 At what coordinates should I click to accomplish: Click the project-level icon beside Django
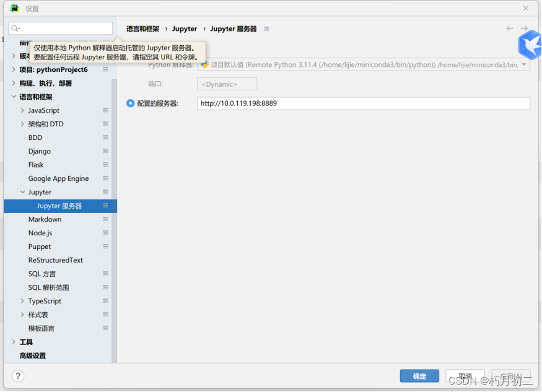click(x=105, y=151)
